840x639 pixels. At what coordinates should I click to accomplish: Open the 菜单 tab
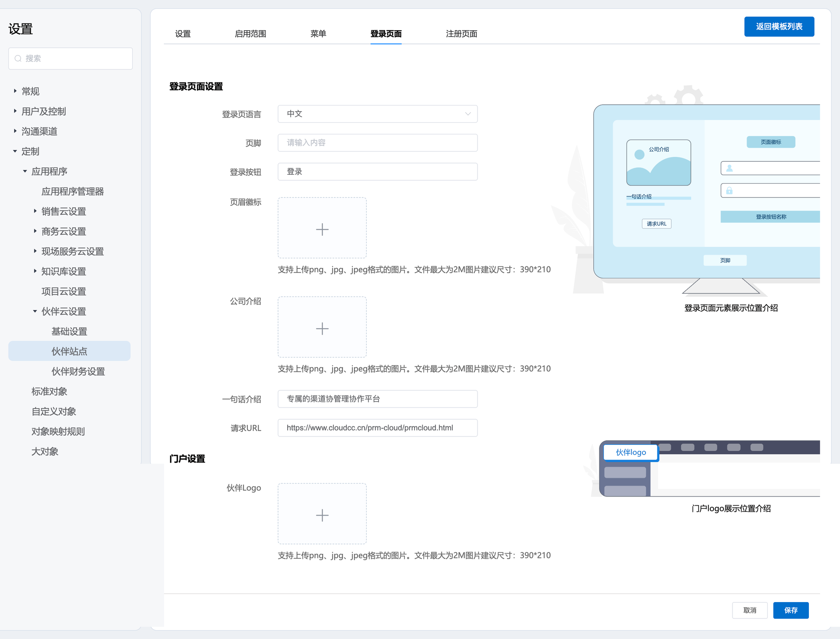click(318, 34)
